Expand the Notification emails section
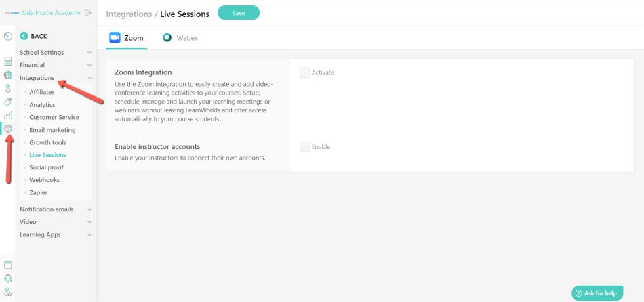Viewport: 644px width, 302px height. coord(56,209)
